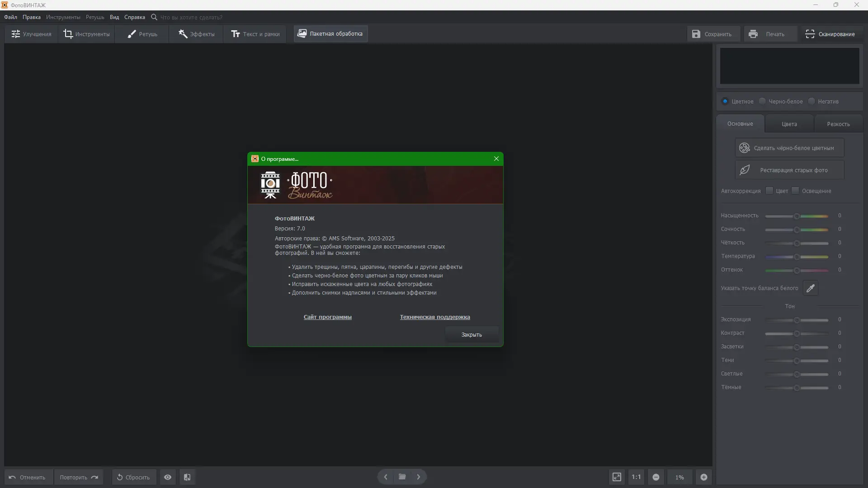Open the Сайт программы link

click(328, 317)
